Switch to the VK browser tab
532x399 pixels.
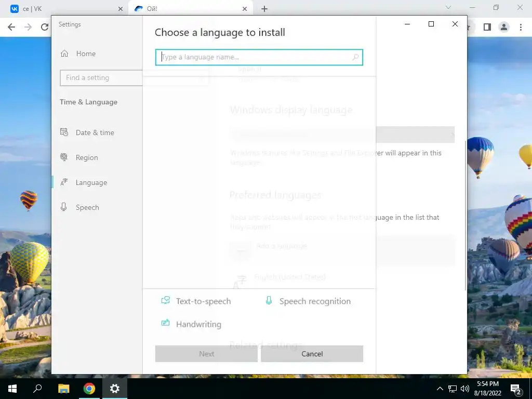coord(66,9)
